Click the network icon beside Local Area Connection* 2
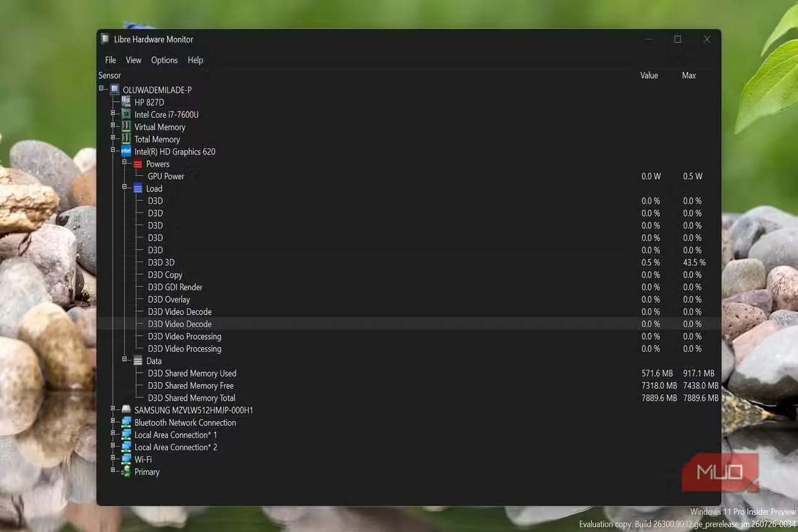Image resolution: width=798 pixels, height=532 pixels. click(126, 447)
